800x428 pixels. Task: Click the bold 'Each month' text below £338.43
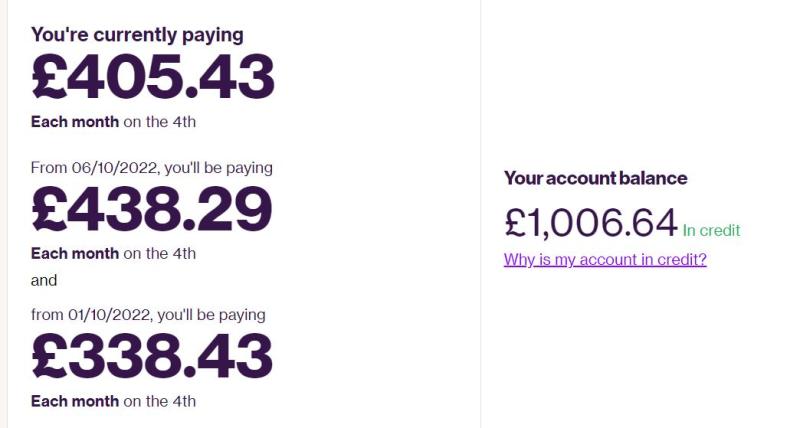[75, 401]
